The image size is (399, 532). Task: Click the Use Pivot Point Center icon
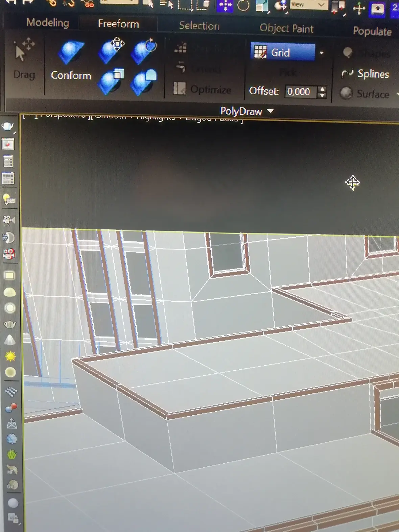338,8
